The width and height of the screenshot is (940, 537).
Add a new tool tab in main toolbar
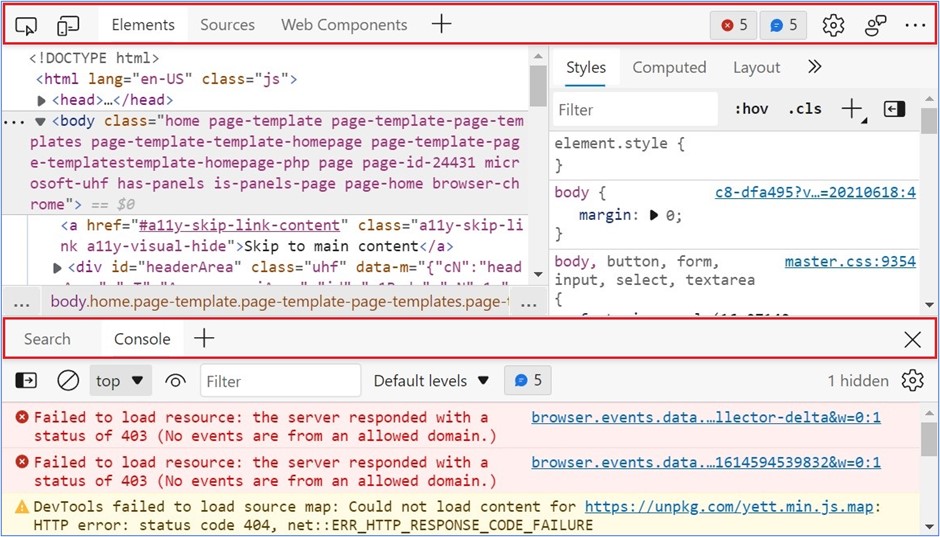(441, 24)
